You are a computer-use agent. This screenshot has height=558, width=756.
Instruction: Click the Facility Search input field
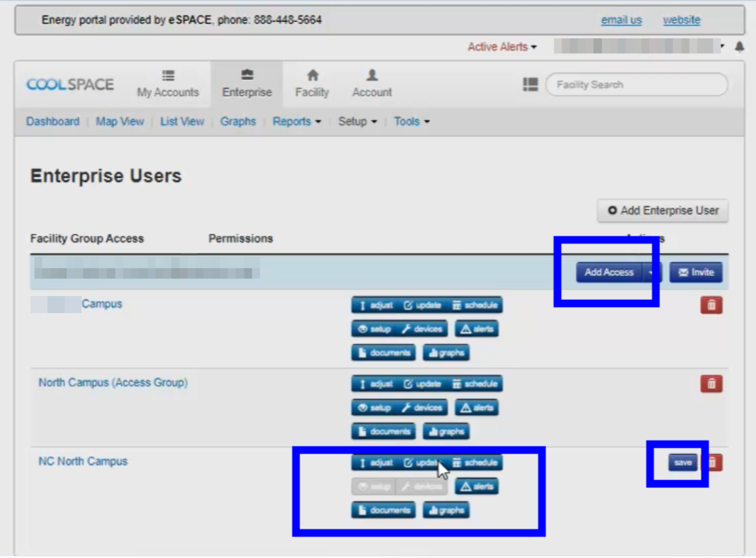pyautogui.click(x=637, y=85)
